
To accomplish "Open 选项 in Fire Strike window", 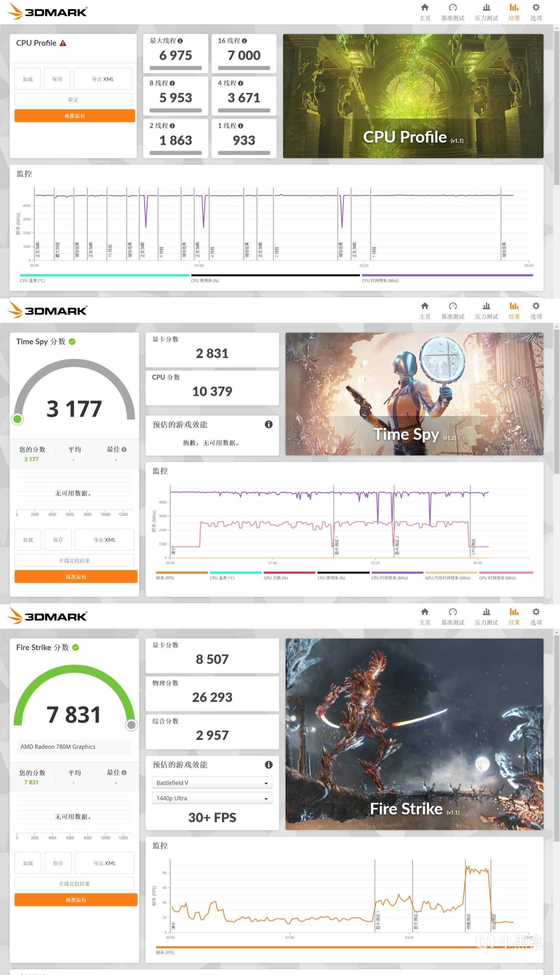I will [x=536, y=617].
